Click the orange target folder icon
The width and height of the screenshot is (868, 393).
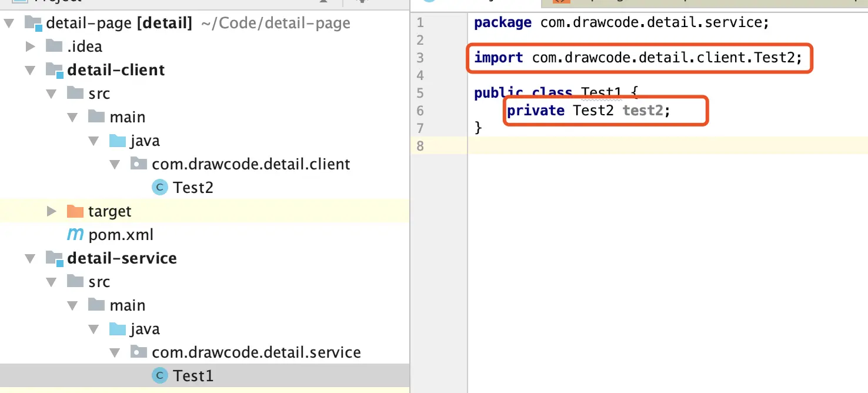[x=75, y=211]
